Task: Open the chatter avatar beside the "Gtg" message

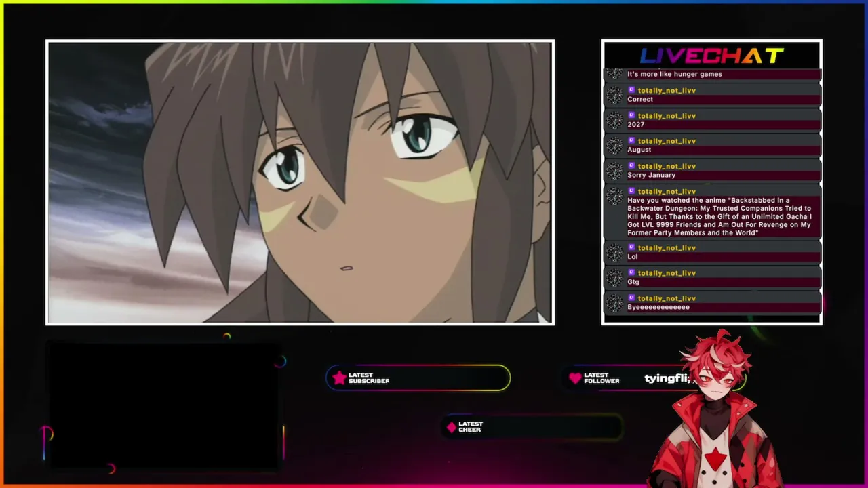Action: pos(614,277)
